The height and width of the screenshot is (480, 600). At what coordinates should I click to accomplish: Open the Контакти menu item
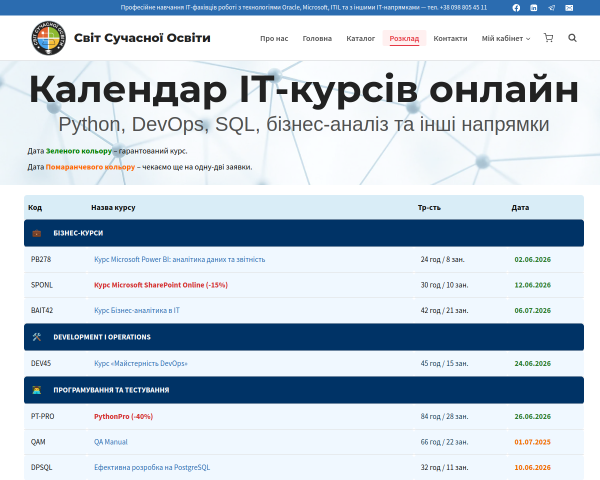(x=450, y=38)
